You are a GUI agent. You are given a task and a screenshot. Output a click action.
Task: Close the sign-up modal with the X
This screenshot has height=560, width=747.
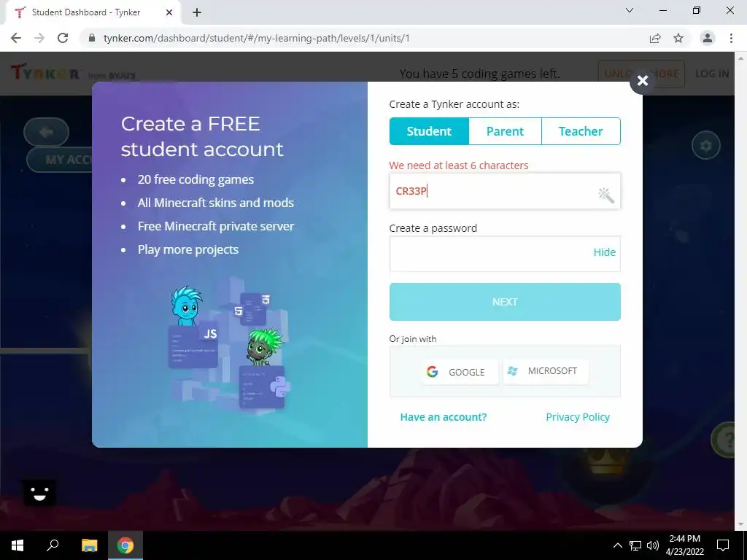[642, 80]
